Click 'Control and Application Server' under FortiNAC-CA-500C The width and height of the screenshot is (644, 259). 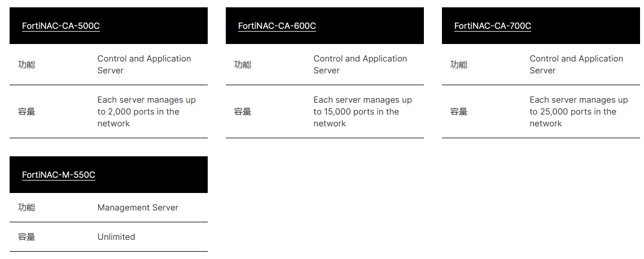(144, 64)
